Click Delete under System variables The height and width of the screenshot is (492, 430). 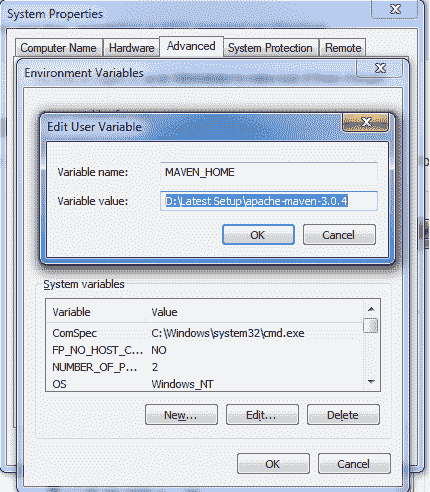[343, 415]
